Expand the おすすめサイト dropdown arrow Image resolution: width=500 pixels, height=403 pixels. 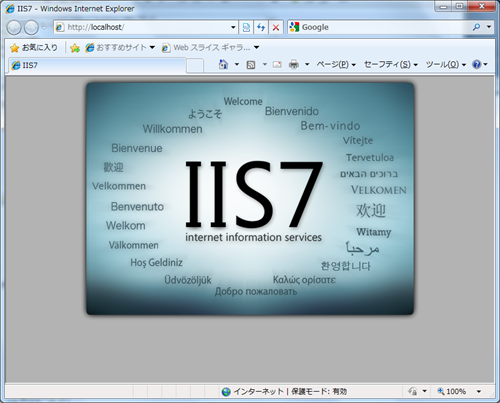click(152, 48)
